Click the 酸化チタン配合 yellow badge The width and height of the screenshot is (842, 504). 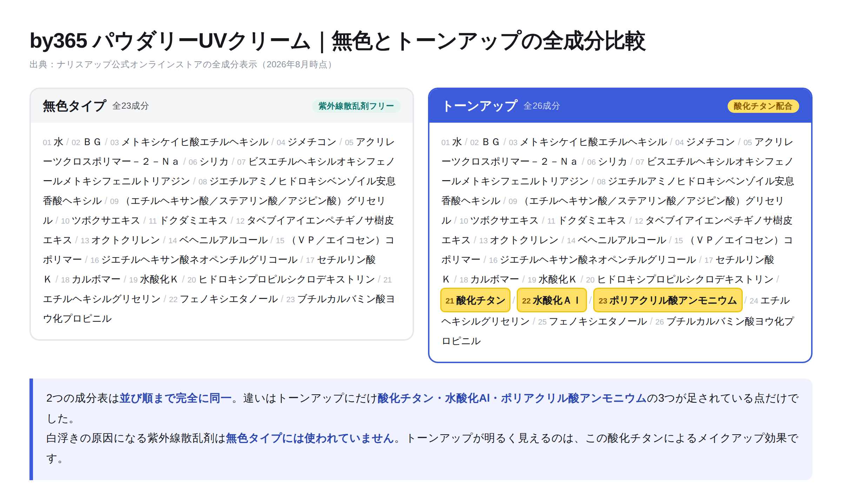pos(763,106)
